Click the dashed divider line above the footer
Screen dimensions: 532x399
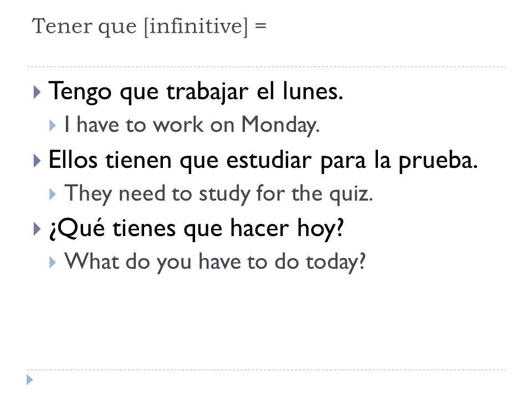point(266,370)
